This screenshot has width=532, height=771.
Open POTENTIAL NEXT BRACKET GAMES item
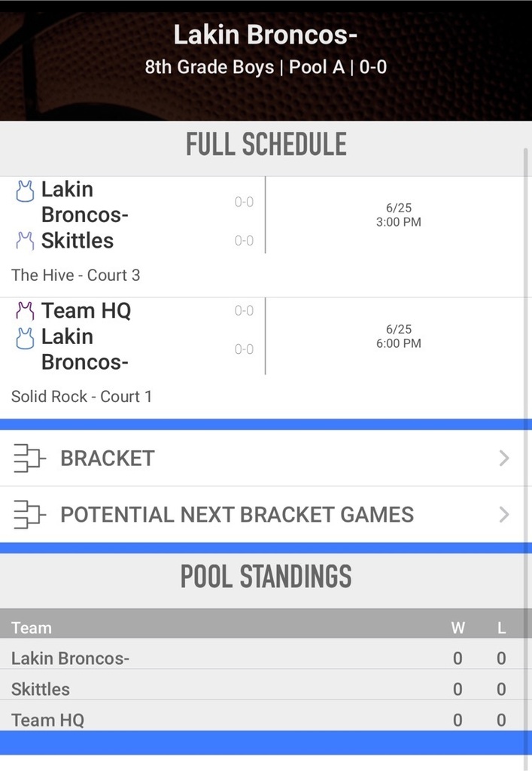237,514
